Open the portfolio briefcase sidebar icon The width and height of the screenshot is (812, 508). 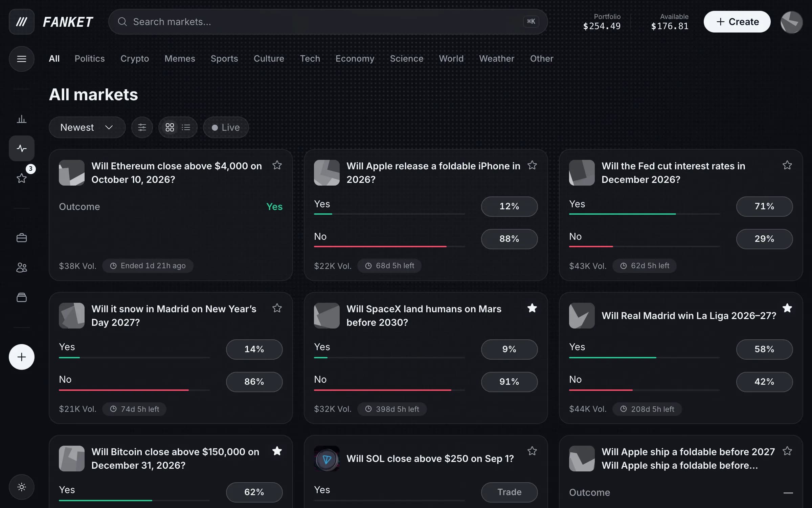coord(21,238)
